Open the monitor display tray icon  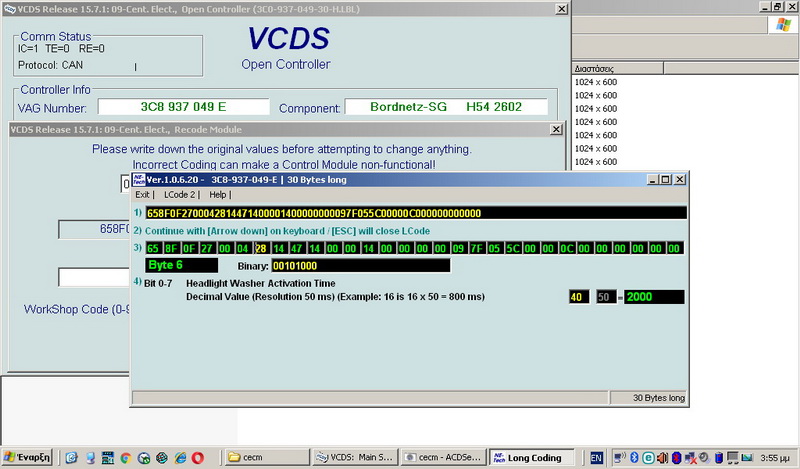[733, 457]
